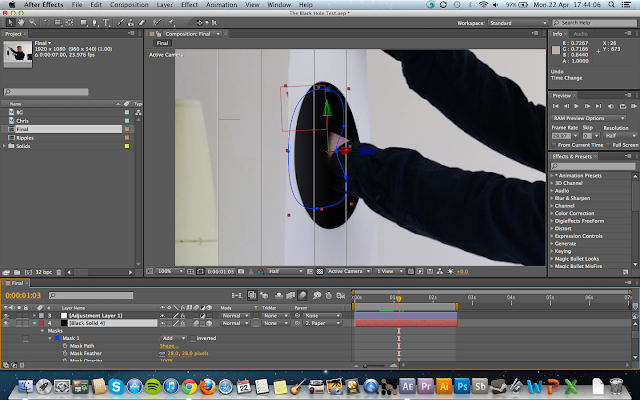640x400 pixels.
Task: Select the Pen tool
Action: [95, 22]
